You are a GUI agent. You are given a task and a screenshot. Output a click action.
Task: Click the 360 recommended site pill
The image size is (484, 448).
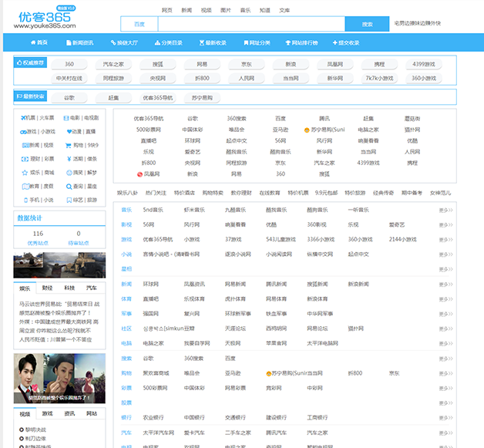tap(69, 64)
